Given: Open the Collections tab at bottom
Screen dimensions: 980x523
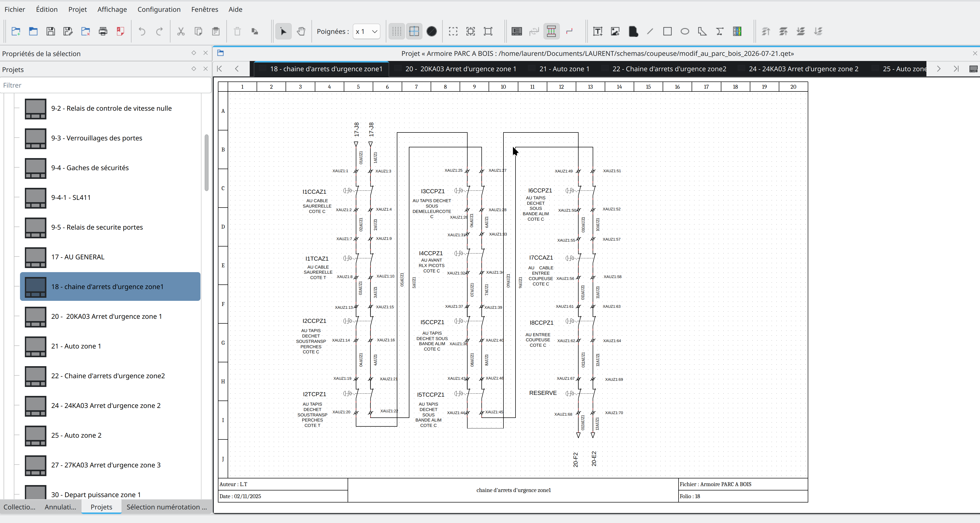Looking at the screenshot, I should 19,507.
